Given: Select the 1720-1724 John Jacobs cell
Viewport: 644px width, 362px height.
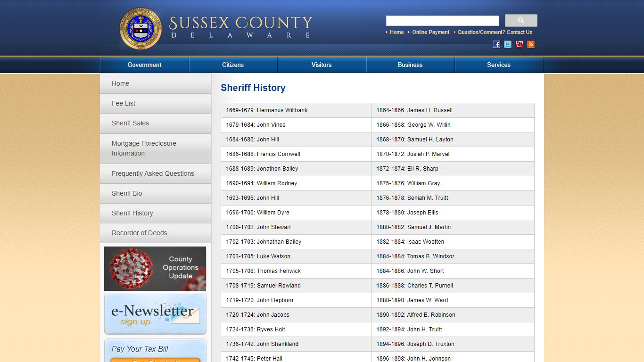Looking at the screenshot, I should click(296, 315).
